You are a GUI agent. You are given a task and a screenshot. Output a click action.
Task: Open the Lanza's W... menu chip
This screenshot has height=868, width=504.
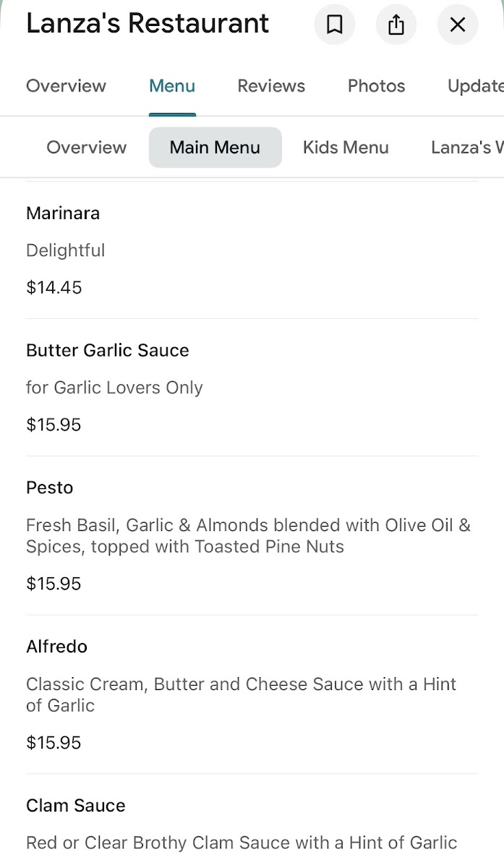[466, 148]
